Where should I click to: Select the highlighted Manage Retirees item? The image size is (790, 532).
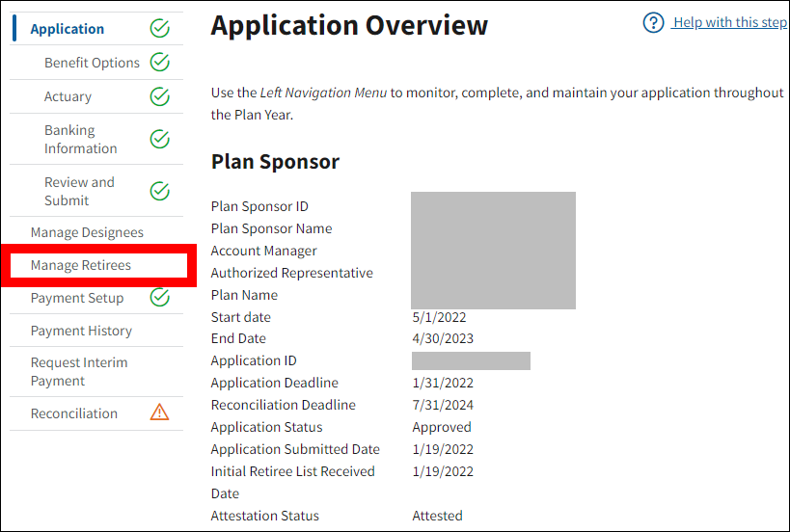(x=81, y=265)
